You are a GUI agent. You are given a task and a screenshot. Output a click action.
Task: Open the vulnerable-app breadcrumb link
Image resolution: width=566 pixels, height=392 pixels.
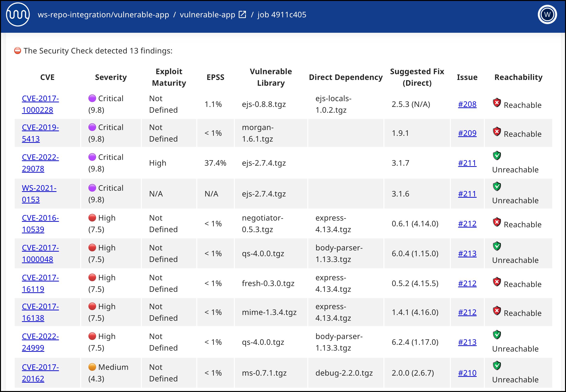tap(207, 15)
